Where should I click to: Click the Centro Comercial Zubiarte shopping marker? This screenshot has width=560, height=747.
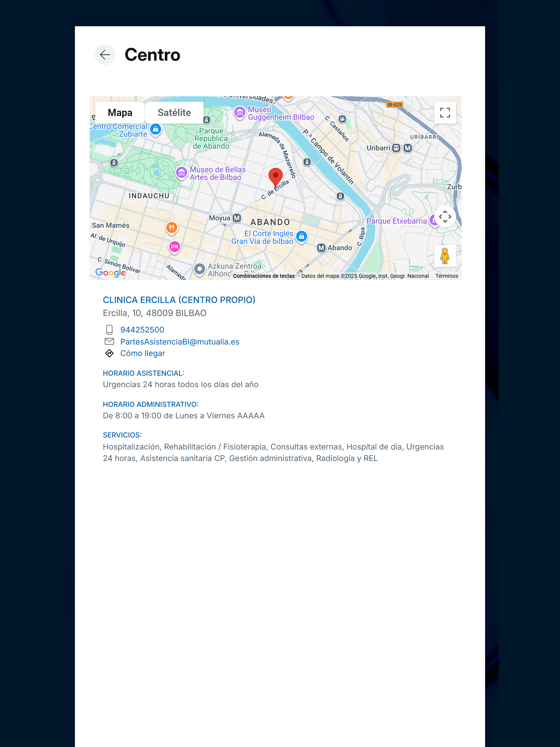pyautogui.click(x=155, y=130)
